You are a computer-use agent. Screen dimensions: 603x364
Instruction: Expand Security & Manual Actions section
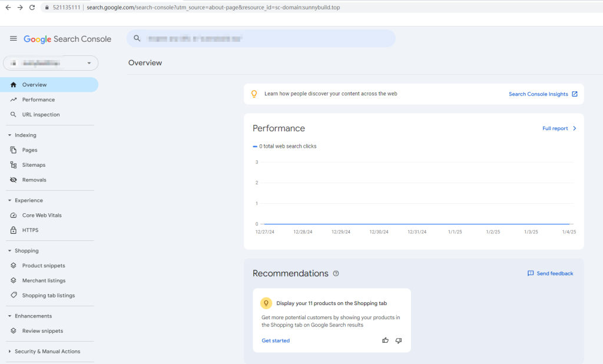point(10,352)
